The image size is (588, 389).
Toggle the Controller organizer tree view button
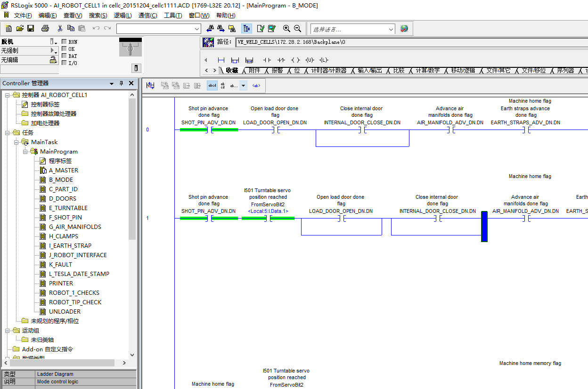246,28
